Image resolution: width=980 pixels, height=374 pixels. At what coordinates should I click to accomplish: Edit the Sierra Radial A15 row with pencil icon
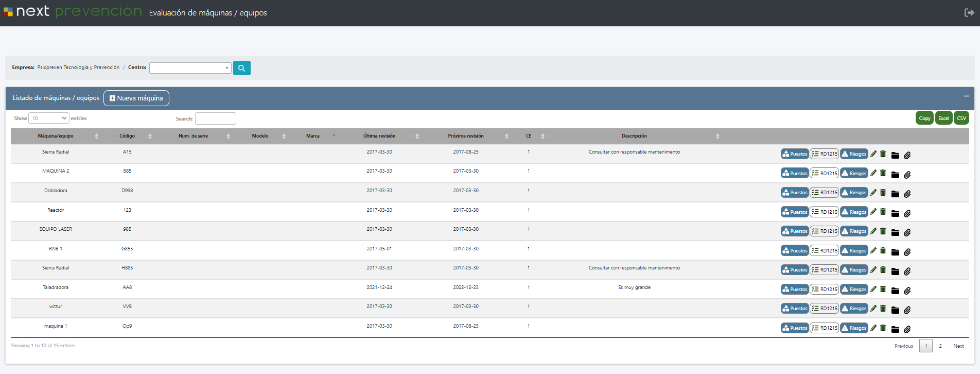(873, 154)
